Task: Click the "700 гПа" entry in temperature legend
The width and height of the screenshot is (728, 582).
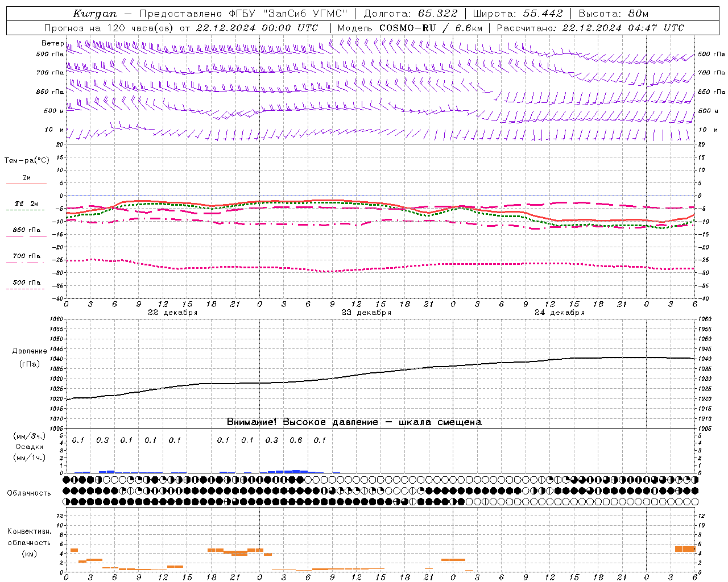Action: point(27,256)
